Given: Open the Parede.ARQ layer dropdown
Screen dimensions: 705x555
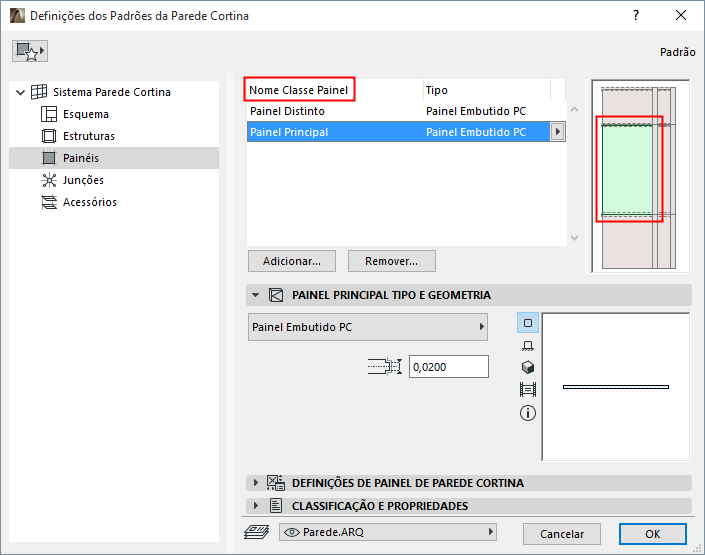Looking at the screenshot, I should pyautogui.click(x=388, y=532).
